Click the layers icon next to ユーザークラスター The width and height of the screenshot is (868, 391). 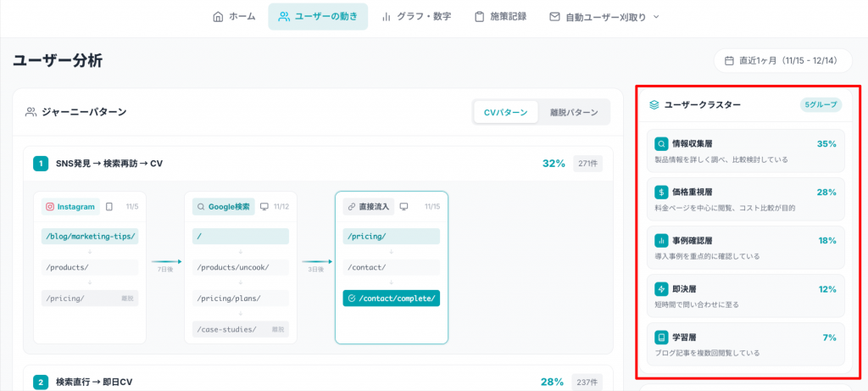(654, 105)
